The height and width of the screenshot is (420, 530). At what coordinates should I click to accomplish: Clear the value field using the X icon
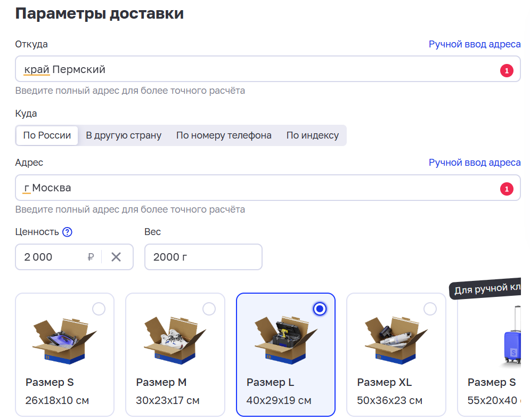coord(116,256)
